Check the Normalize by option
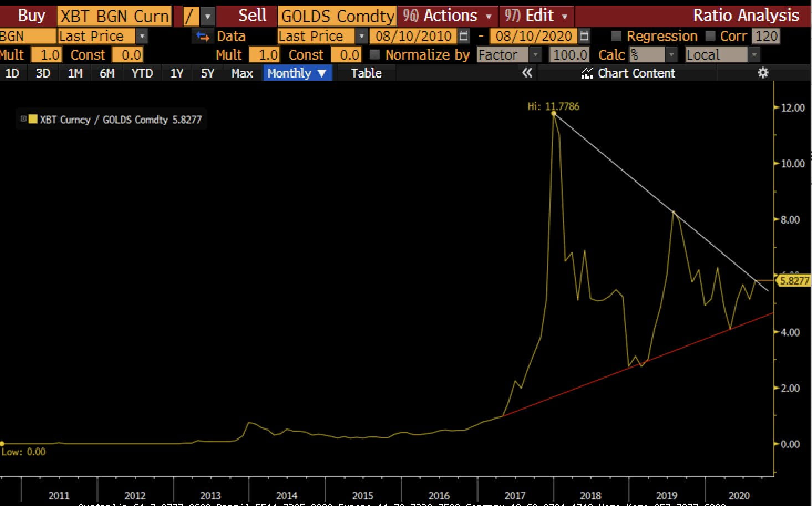Image resolution: width=812 pixels, height=506 pixels. [375, 55]
